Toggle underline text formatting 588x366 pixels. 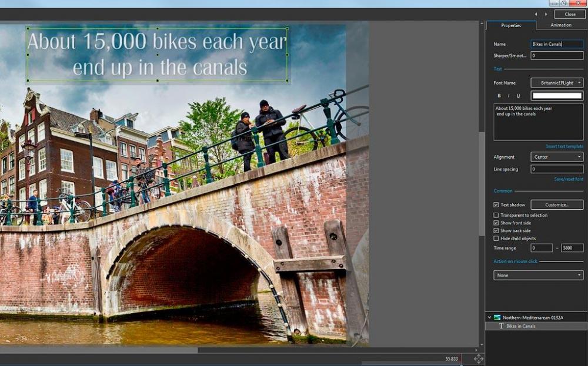[x=518, y=96]
